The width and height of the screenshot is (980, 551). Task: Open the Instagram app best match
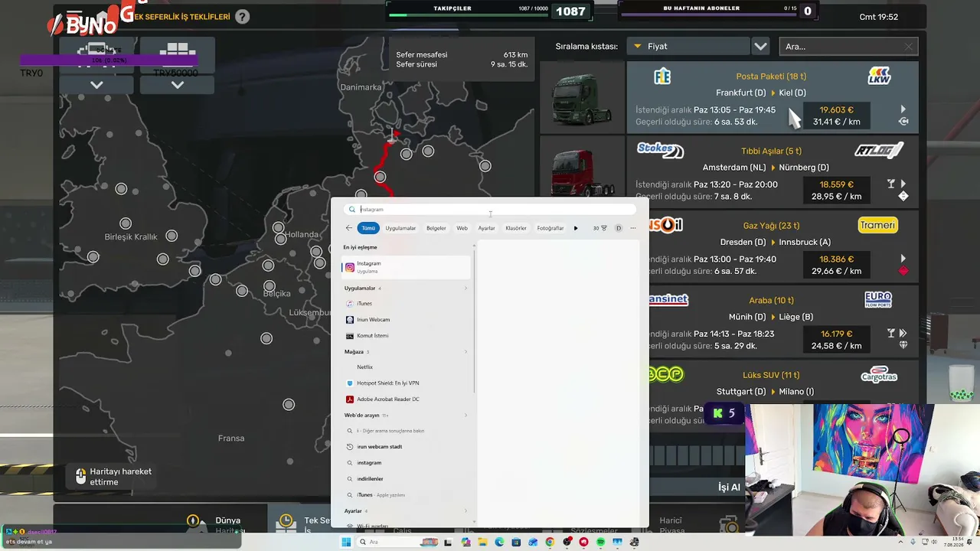pos(406,266)
